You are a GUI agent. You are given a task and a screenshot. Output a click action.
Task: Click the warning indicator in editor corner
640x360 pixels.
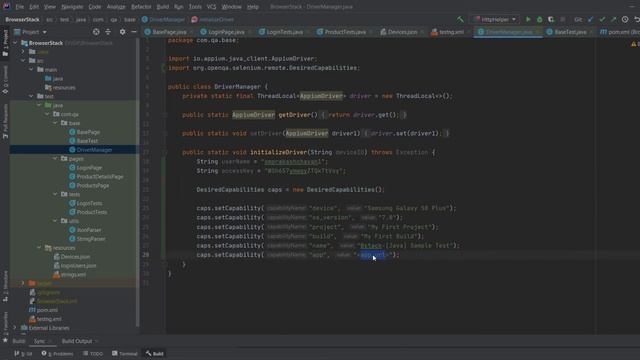pos(634,44)
